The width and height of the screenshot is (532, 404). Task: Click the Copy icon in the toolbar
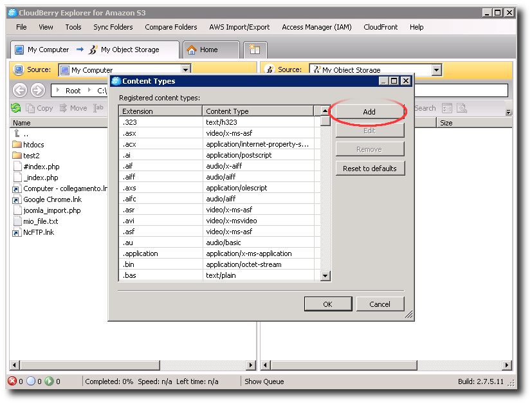30,108
